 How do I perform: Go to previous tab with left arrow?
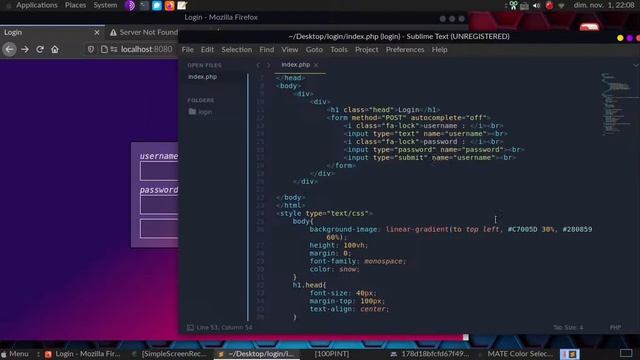click(258, 65)
